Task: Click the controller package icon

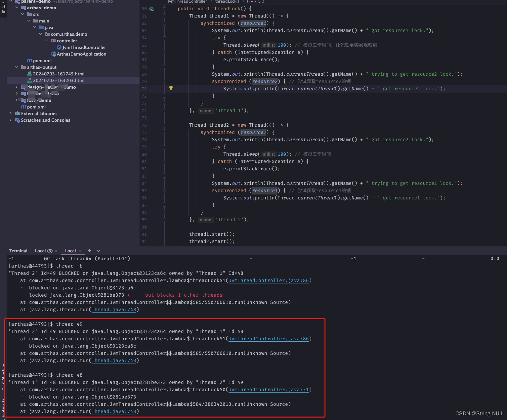Action: click(53, 41)
